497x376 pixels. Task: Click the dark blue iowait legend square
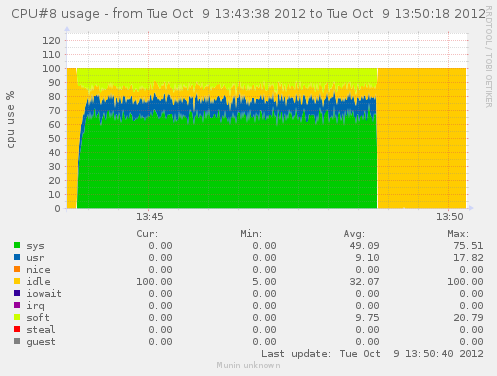pos(17,293)
